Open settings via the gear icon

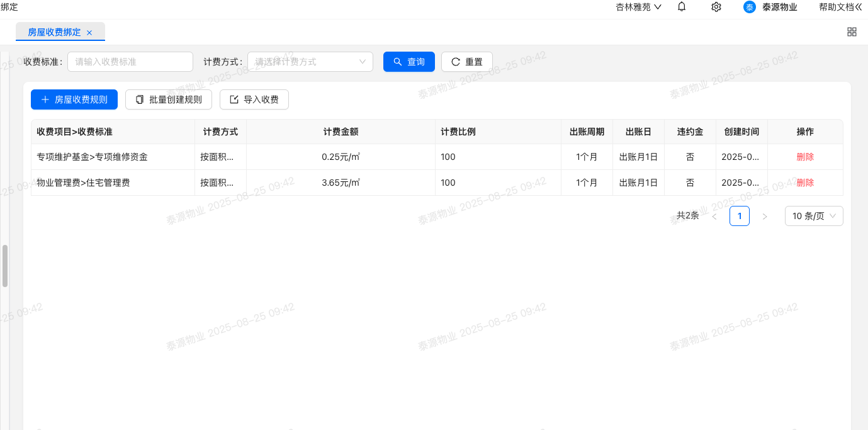[x=716, y=7]
